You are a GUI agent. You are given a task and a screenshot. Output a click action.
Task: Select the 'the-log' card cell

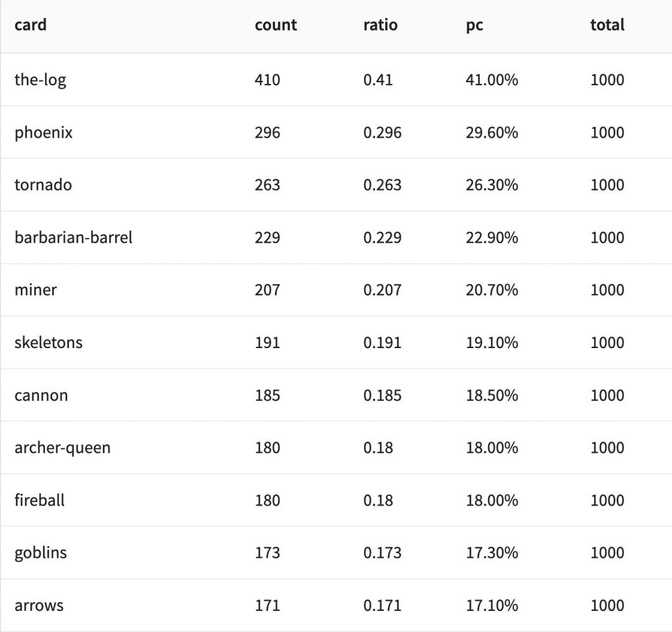[x=40, y=80]
